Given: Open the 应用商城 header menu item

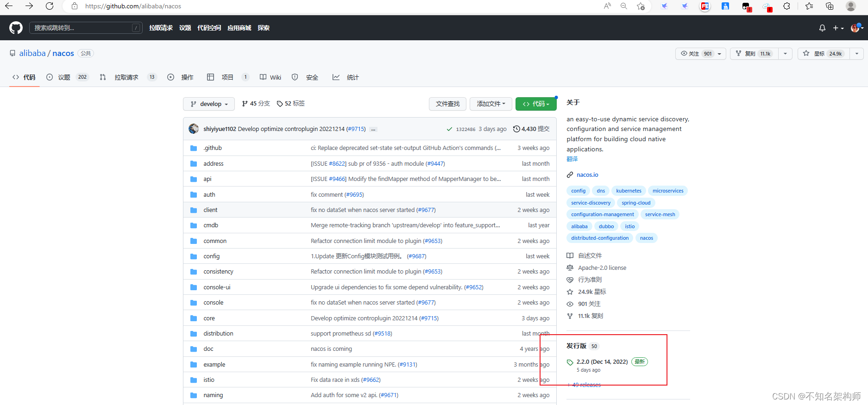Looking at the screenshot, I should tap(239, 28).
